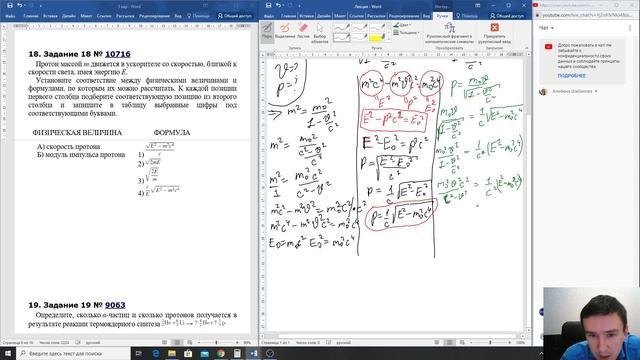Open Вид tab in left Word window
The image size is (640, 360).
click(178, 16)
